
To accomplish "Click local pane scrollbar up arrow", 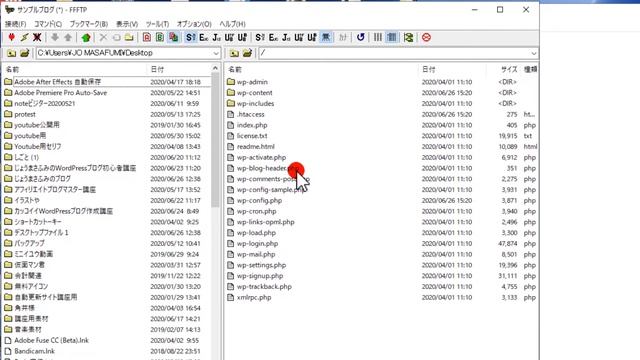I will click(x=216, y=68).
